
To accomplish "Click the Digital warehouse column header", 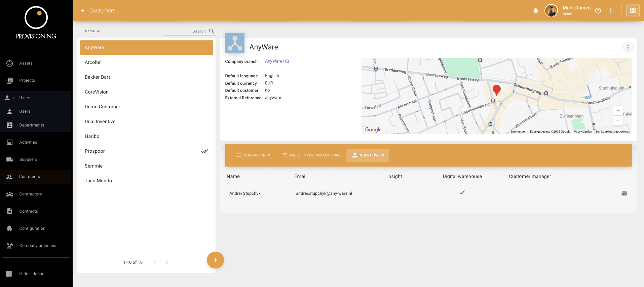I will tap(462, 176).
